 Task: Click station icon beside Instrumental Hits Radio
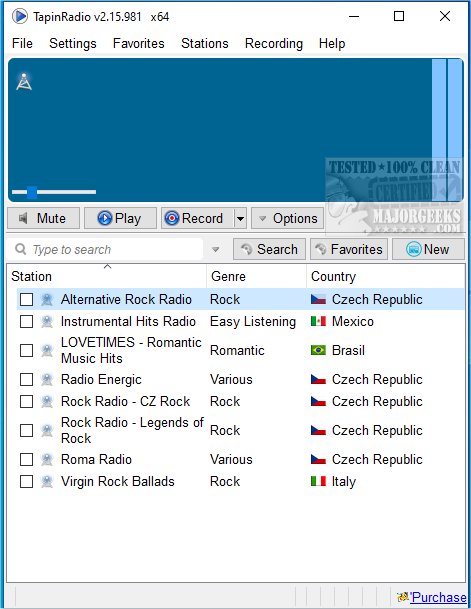coord(47,322)
